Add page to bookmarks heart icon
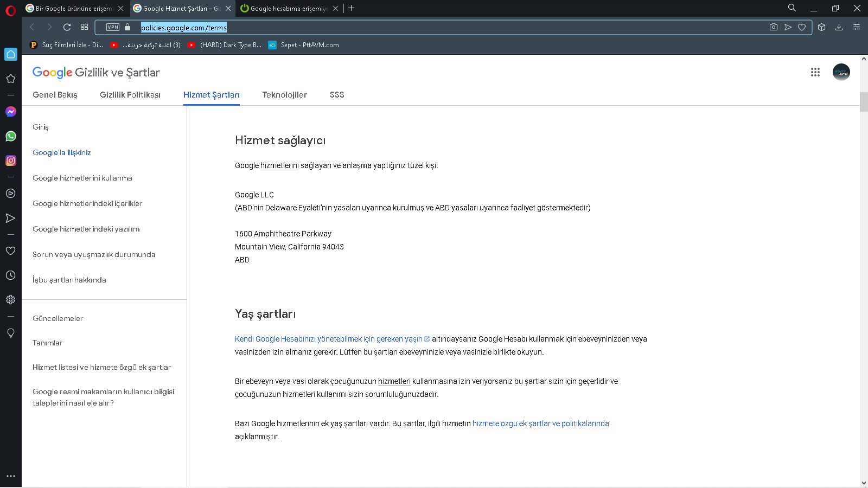Screen dimensions: 868x488 802,27
